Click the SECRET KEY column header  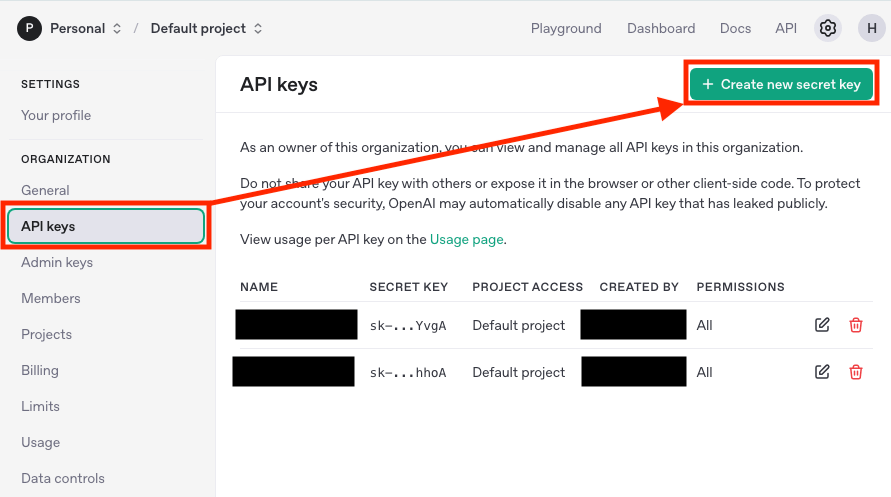(409, 287)
